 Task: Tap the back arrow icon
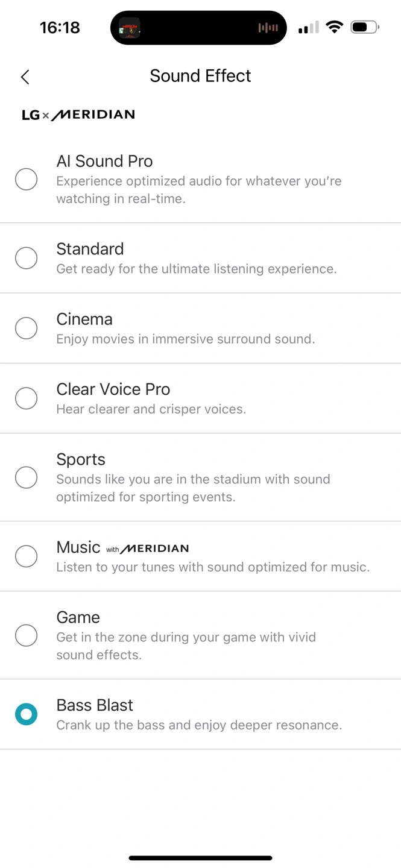point(25,77)
